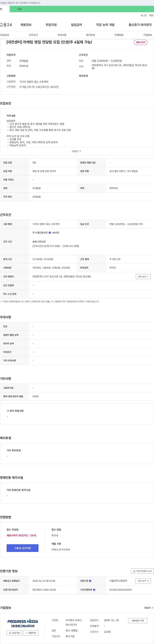Open the 실업급여 main menu
154x644 pixels.
pos(76,25)
